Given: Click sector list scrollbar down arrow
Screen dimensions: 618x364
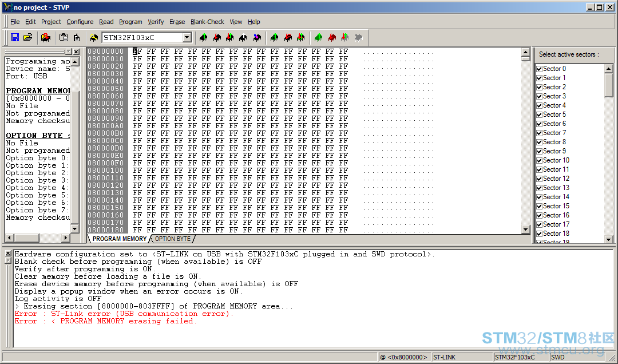Looking at the screenshot, I should pos(608,239).
